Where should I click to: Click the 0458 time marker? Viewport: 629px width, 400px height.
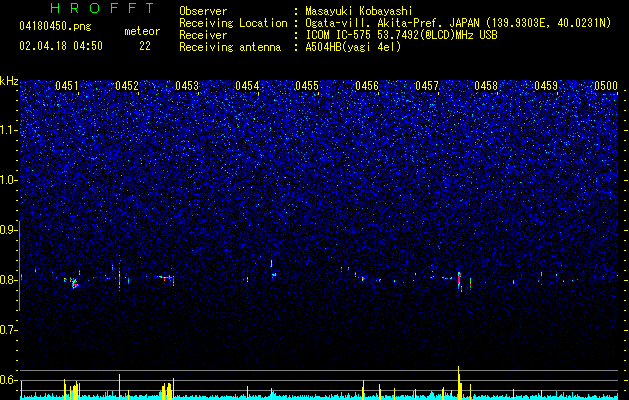(486, 86)
